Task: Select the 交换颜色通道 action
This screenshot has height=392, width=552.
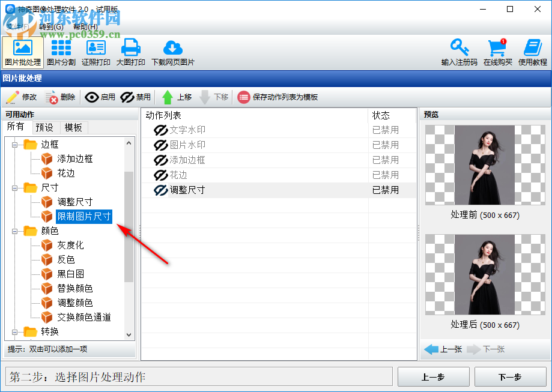Action: pyautogui.click(x=83, y=317)
